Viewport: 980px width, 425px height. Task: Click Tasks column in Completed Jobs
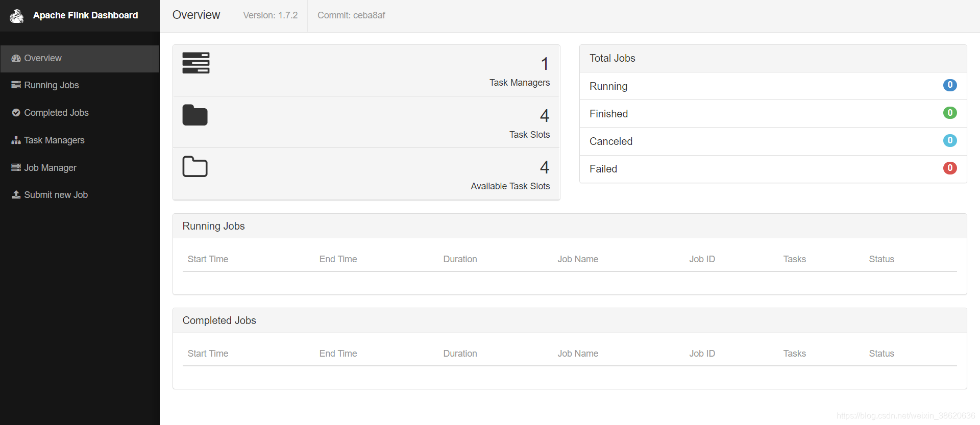click(x=794, y=354)
